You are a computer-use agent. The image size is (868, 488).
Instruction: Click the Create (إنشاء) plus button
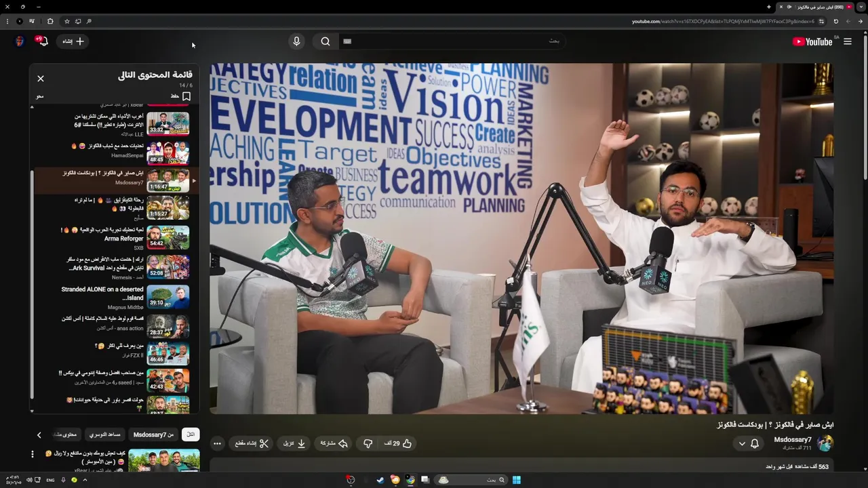[x=73, y=41]
